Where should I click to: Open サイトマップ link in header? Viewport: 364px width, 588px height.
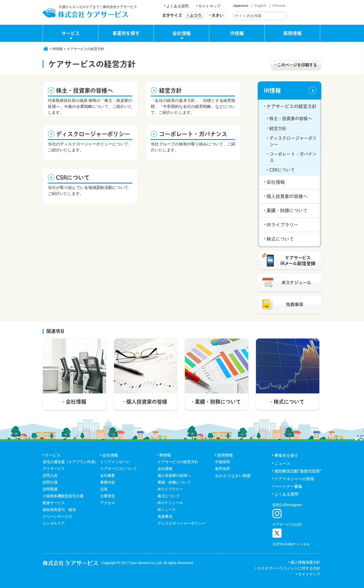208,6
